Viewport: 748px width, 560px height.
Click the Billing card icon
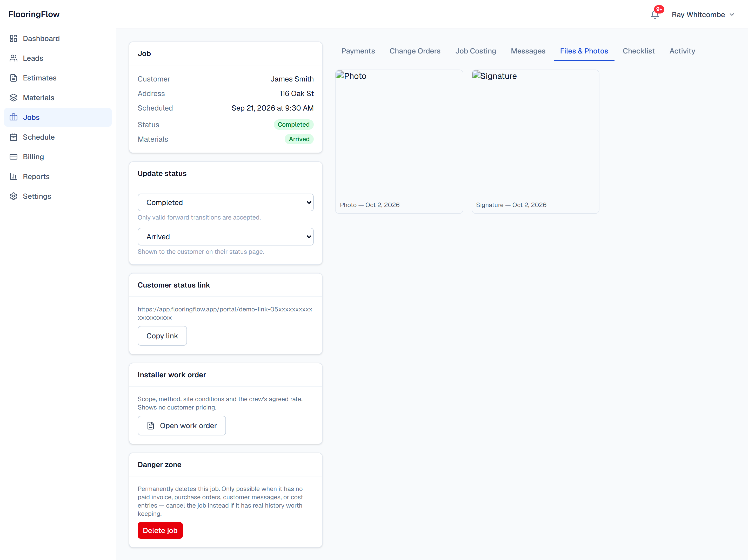point(14,157)
